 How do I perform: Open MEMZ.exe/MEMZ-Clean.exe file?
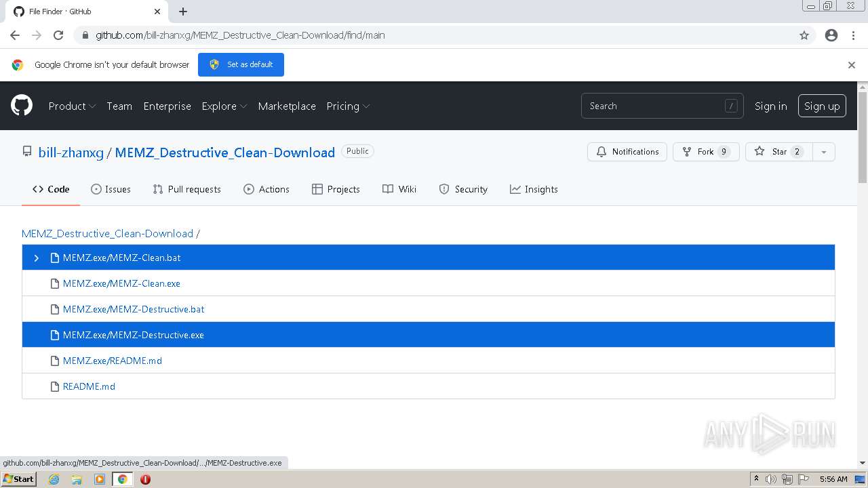coord(121,283)
